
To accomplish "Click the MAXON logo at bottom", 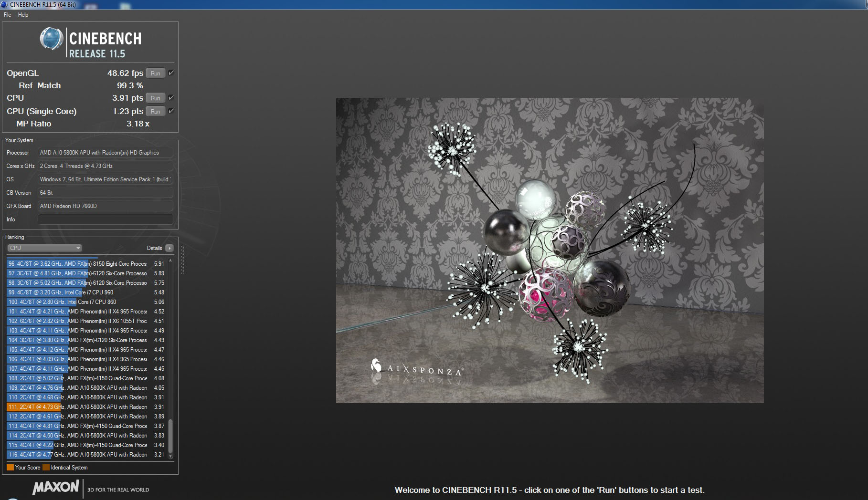I will (55, 487).
